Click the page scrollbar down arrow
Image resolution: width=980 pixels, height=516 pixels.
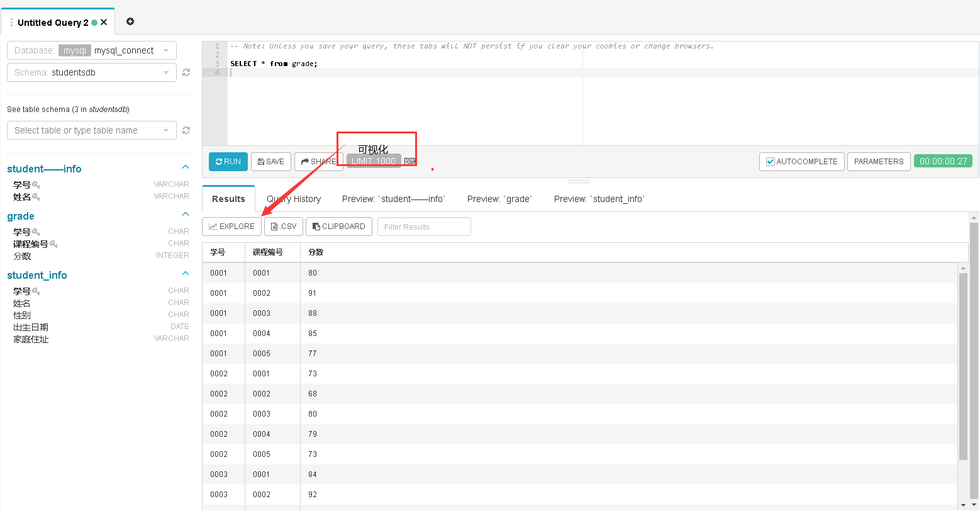(974, 505)
